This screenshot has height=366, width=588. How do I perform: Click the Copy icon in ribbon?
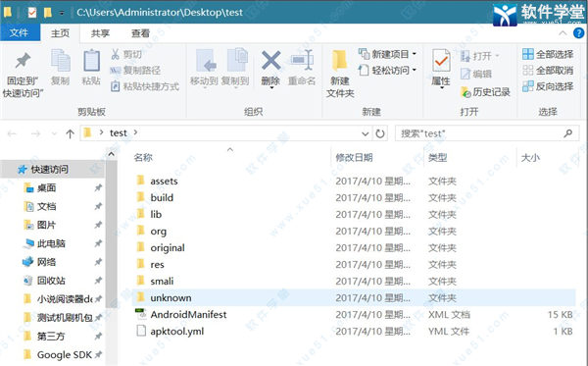[x=61, y=61]
